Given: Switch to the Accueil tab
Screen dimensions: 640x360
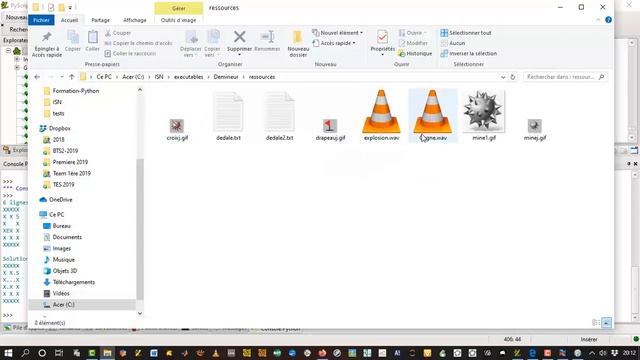Looking at the screenshot, I should tap(69, 20).
